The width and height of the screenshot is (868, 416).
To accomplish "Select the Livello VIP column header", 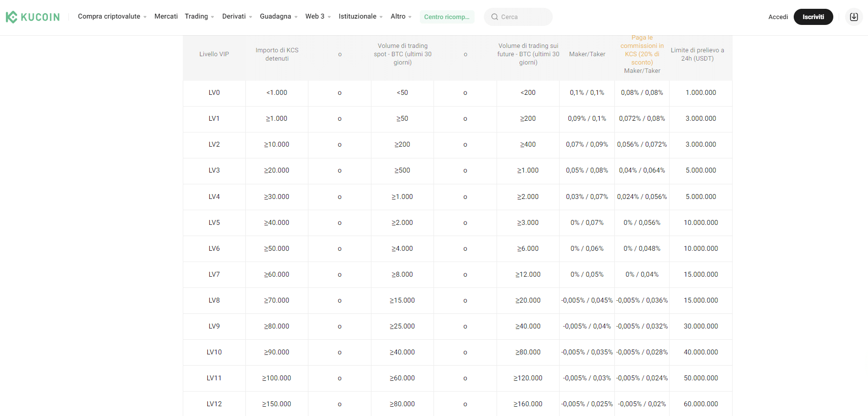I will click(214, 54).
